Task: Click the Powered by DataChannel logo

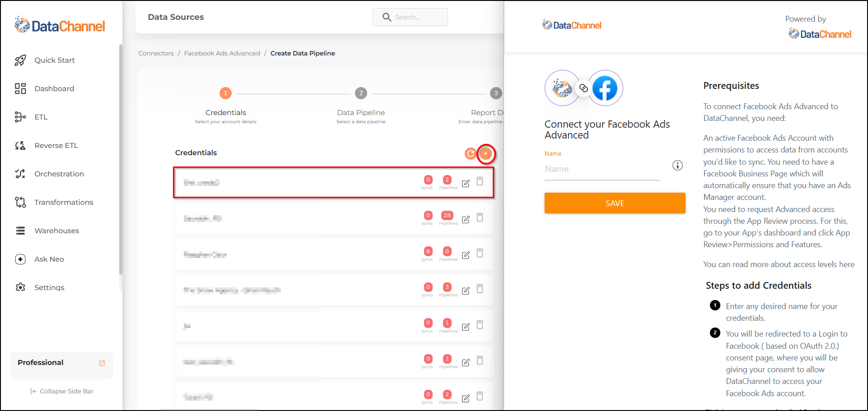Action: click(820, 34)
